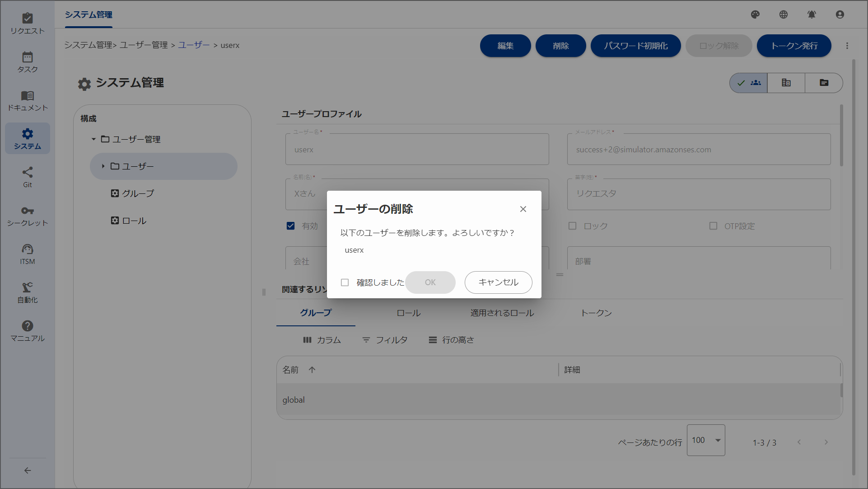Click the panel splitter handle
The height and width of the screenshot is (489, 868).
click(264, 292)
